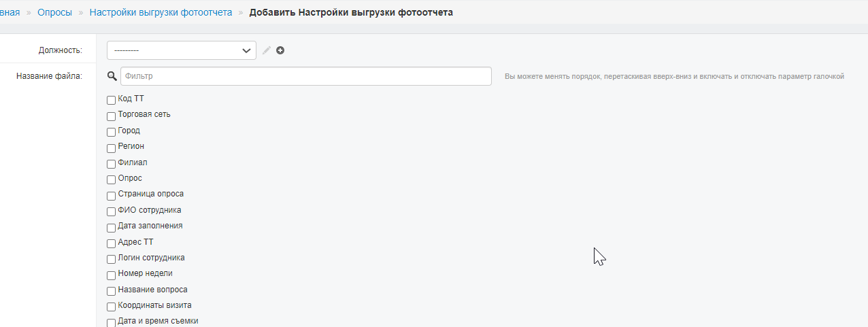This screenshot has width=868, height=327.
Task: Open the Опросы breadcrumb link
Action: (x=54, y=12)
